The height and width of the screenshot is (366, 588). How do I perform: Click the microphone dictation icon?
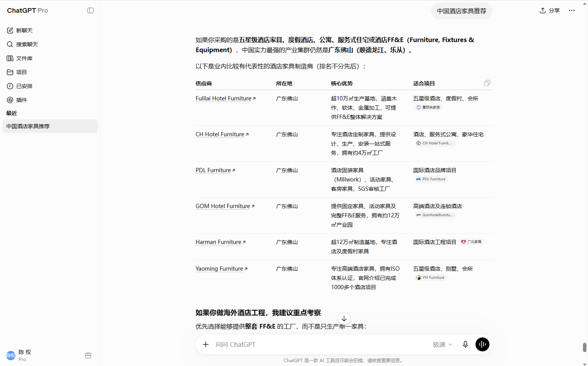465,344
